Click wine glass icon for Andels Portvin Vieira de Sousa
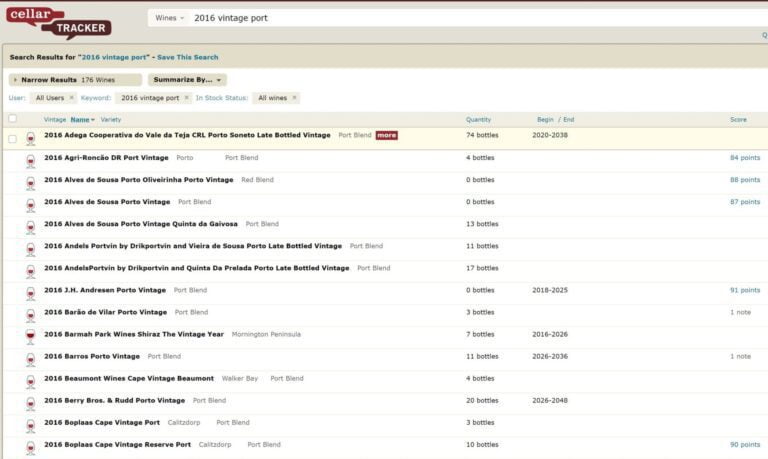This screenshot has width=768, height=459. click(x=31, y=249)
